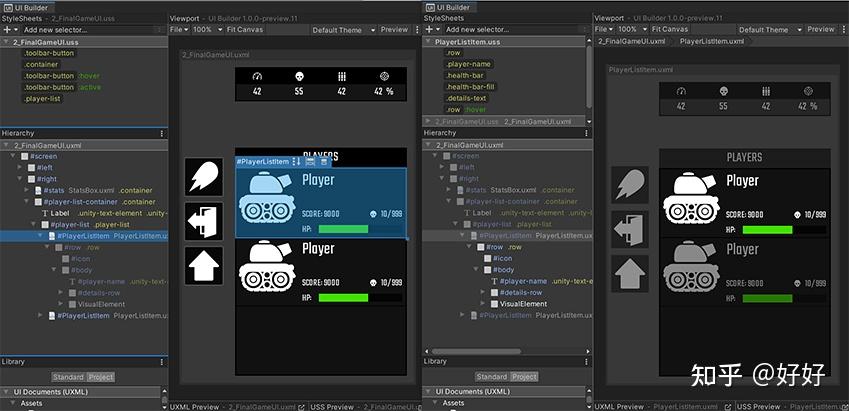Click the crosshair target stat icon in left viewport

click(x=384, y=76)
